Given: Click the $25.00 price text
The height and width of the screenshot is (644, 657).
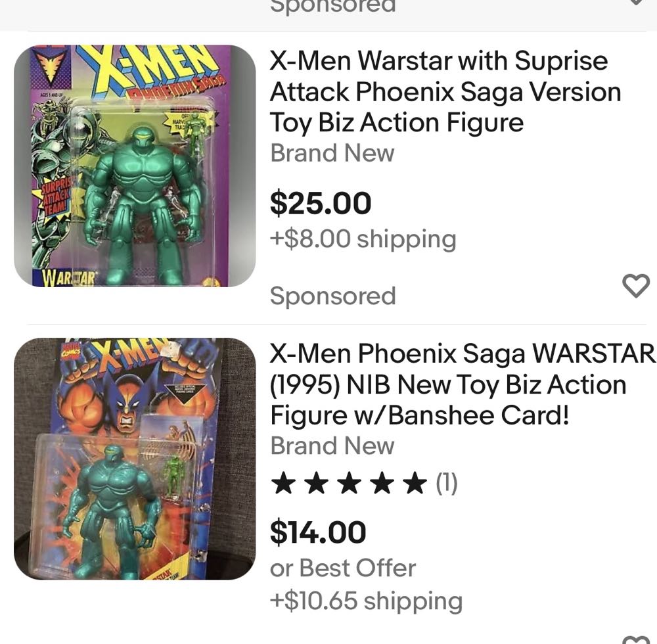Looking at the screenshot, I should (x=320, y=204).
